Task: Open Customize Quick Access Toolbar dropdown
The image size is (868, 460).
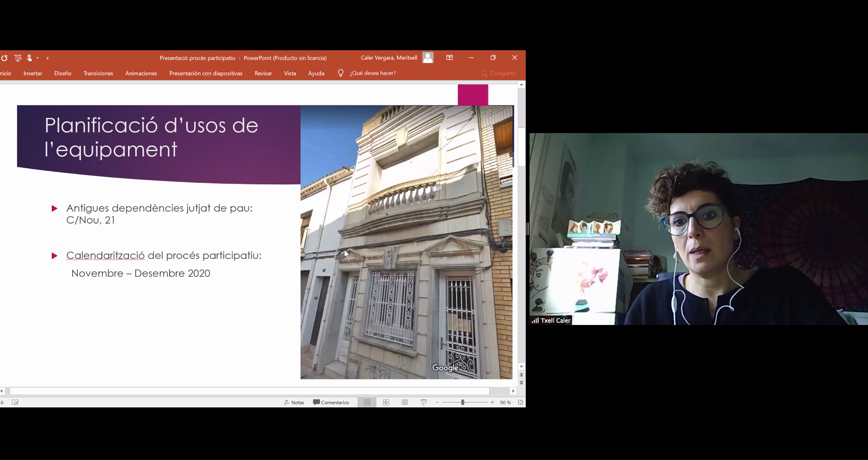Action: [x=47, y=58]
